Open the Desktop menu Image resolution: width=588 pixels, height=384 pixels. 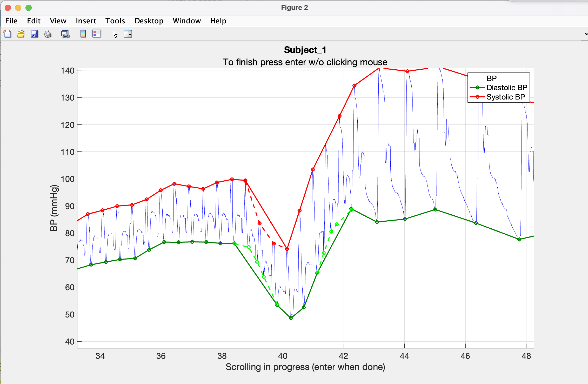(149, 21)
